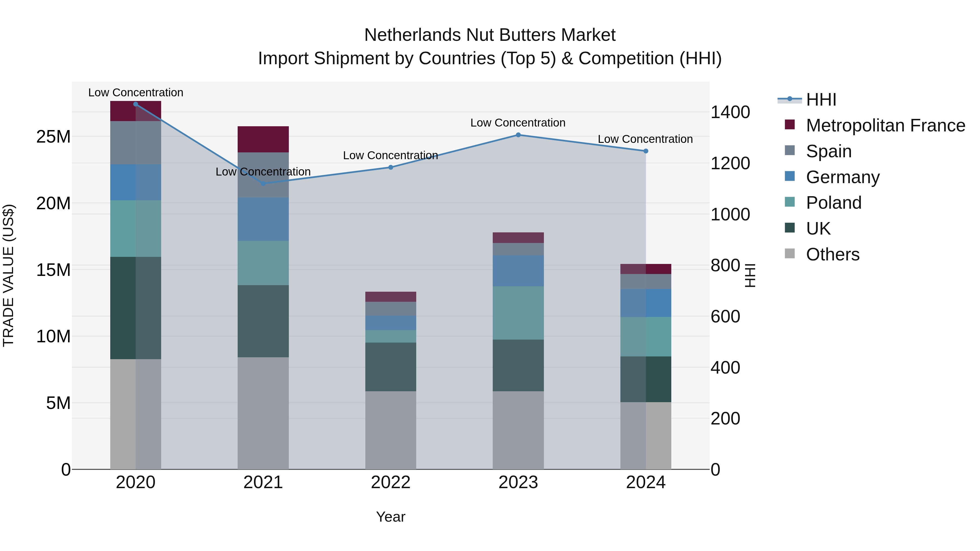Click the 2020 UK bar segment
This screenshot has height=551, width=980.
click(x=136, y=308)
